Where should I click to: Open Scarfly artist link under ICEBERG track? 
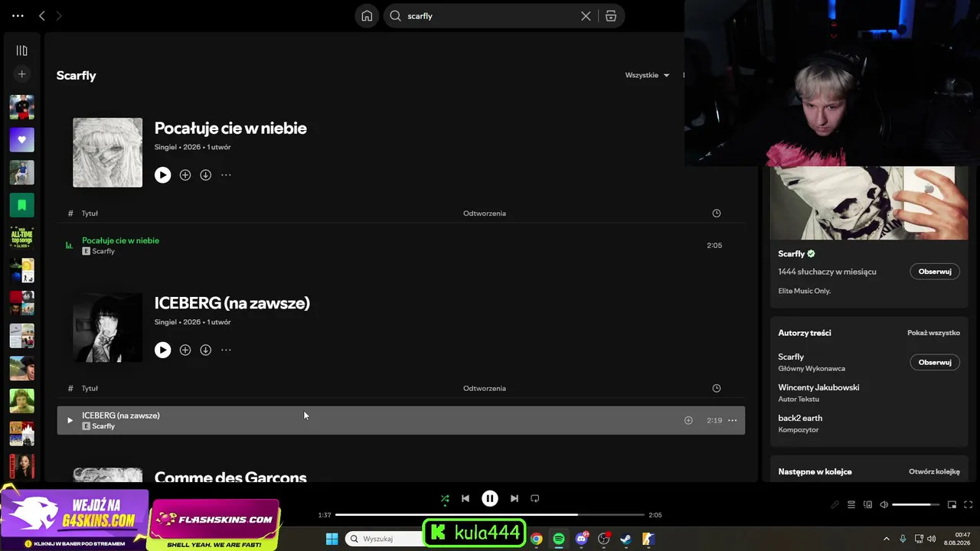(103, 426)
